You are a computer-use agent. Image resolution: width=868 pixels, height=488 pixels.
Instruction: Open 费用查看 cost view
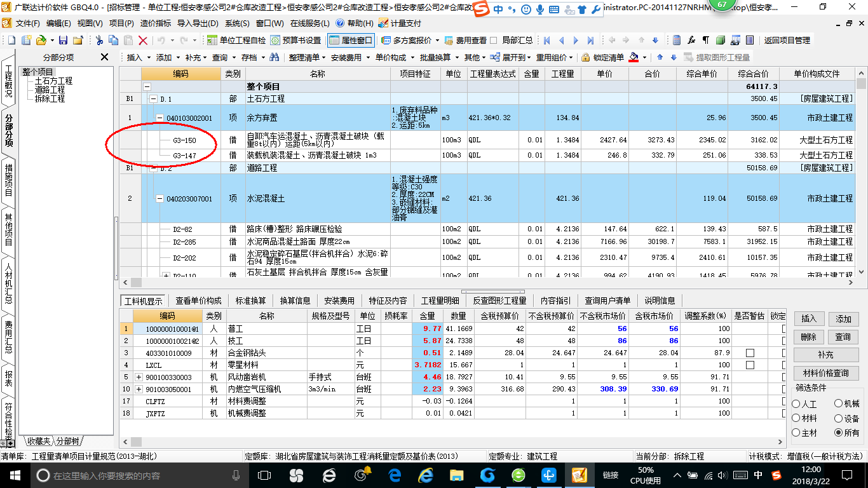pyautogui.click(x=465, y=40)
